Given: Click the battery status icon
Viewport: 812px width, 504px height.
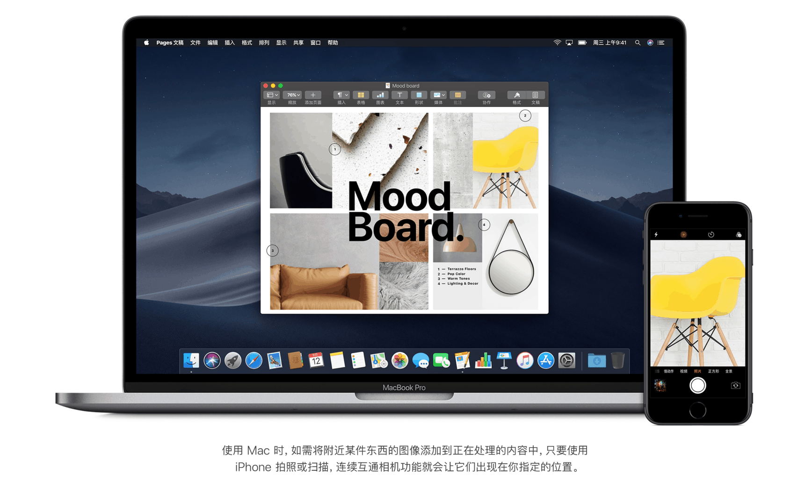Looking at the screenshot, I should (x=582, y=43).
